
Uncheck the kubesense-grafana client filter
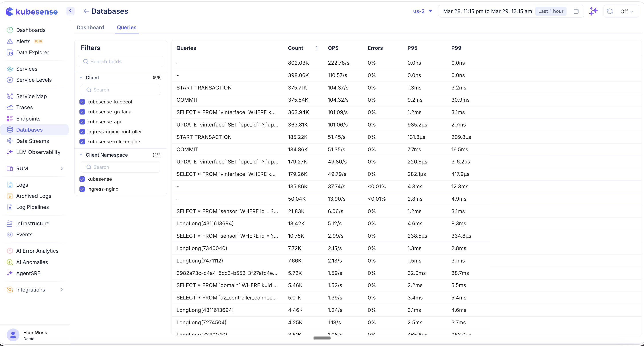[82, 112]
